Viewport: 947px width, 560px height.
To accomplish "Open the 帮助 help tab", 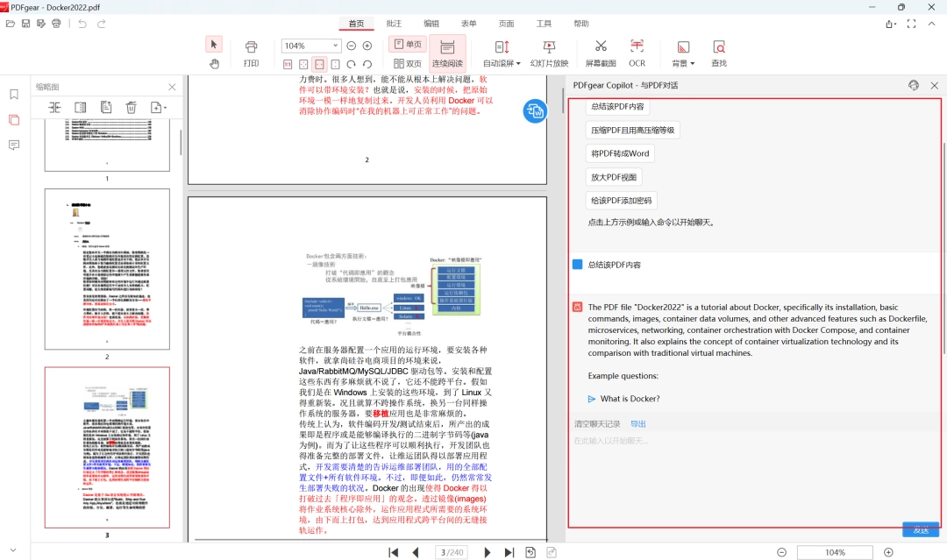I will pyautogui.click(x=581, y=24).
